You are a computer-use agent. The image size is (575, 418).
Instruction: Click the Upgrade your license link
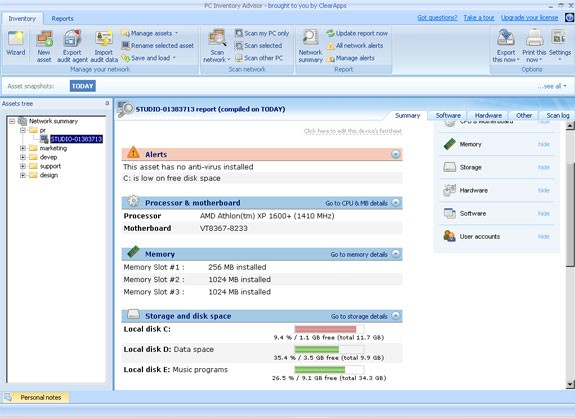point(529,18)
